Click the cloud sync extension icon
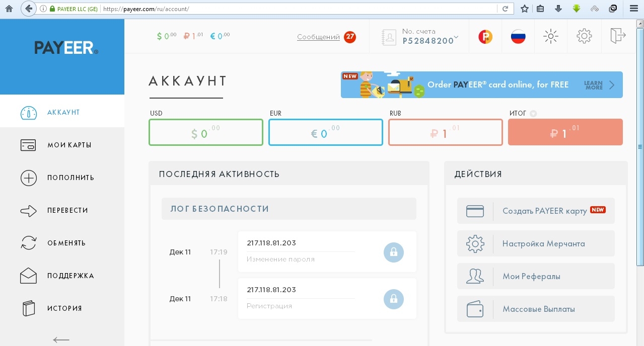The height and width of the screenshot is (346, 644). pyautogui.click(x=595, y=9)
